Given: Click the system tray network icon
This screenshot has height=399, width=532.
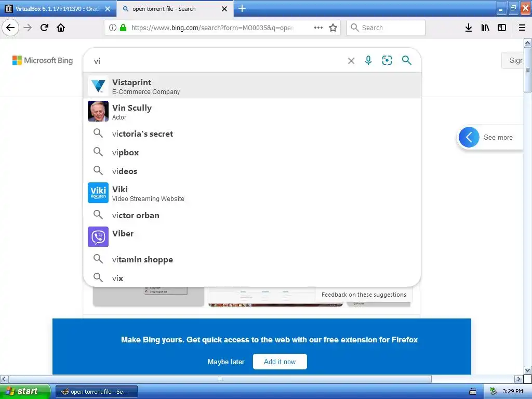Looking at the screenshot, I should (x=494, y=392).
